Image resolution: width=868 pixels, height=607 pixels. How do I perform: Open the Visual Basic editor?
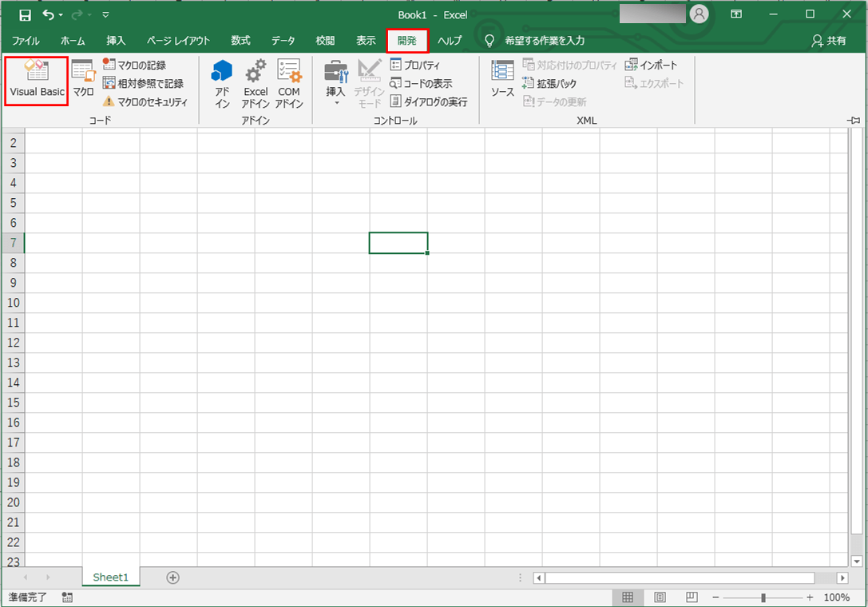pyautogui.click(x=36, y=81)
